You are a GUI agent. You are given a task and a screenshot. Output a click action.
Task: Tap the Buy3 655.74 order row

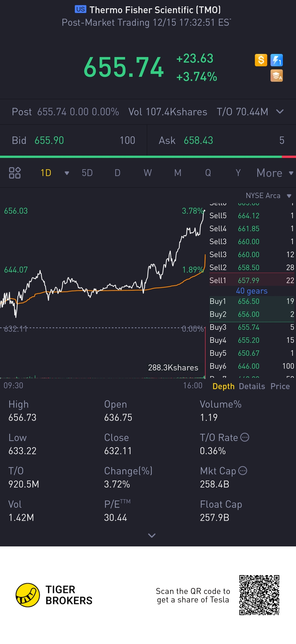click(x=252, y=327)
